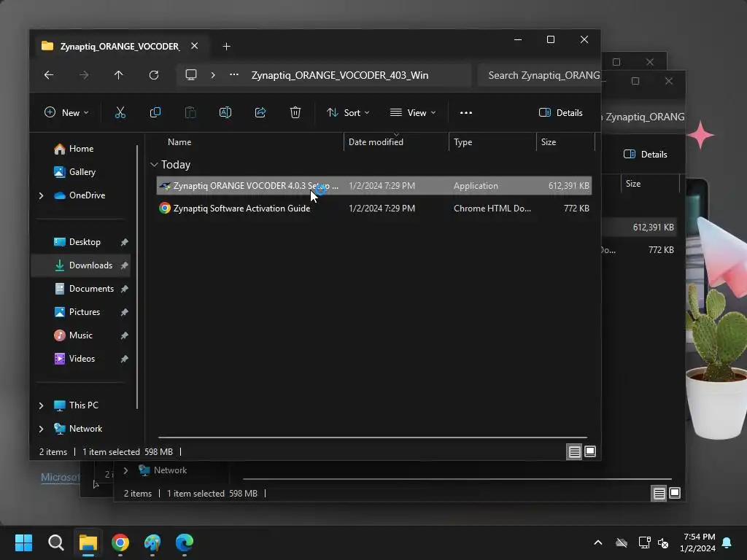747x560 pixels.
Task: Open the See more ellipsis in toolbar
Action: coord(466,113)
